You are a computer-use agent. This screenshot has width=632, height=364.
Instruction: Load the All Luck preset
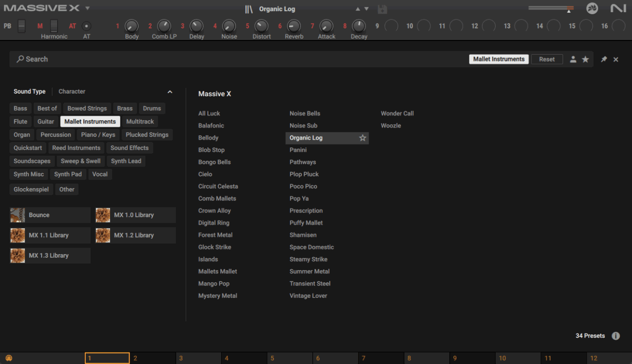[209, 114]
